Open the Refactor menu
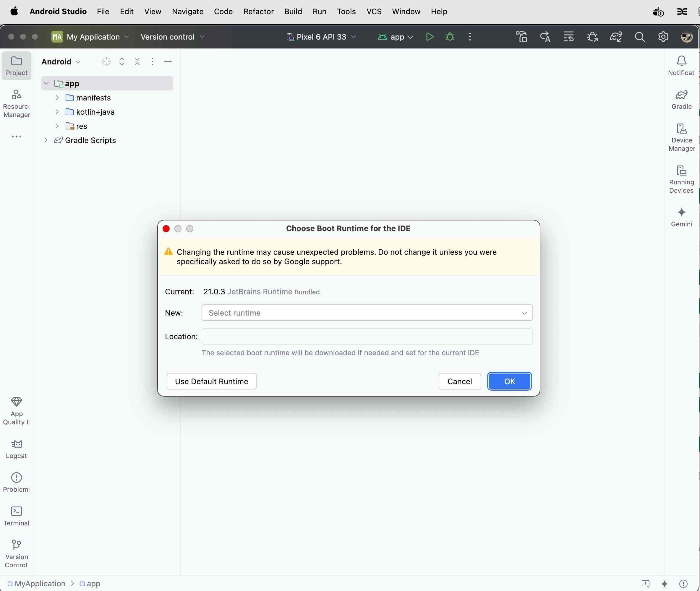 (x=258, y=12)
